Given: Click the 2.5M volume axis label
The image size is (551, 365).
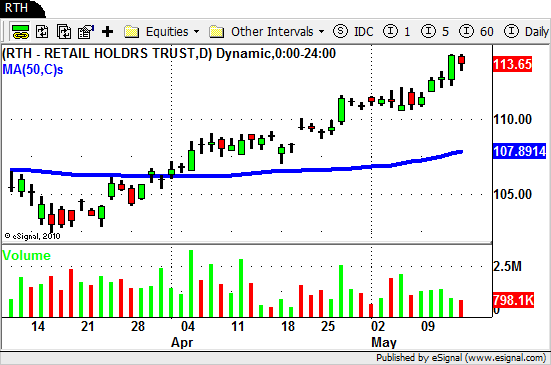Looking at the screenshot, I should pos(507,266).
